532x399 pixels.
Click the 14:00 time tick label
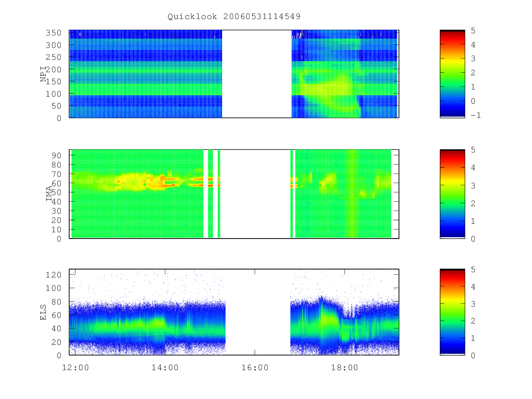165,368
